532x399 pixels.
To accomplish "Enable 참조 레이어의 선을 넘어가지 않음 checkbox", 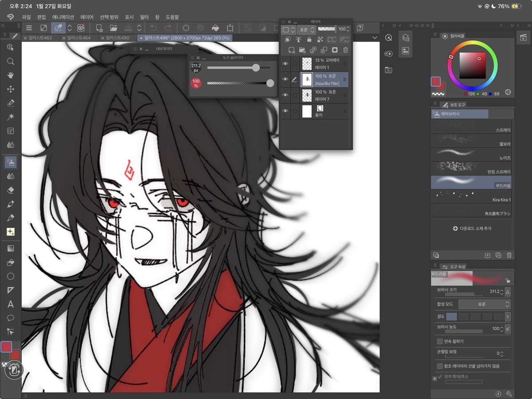I will click(x=440, y=366).
